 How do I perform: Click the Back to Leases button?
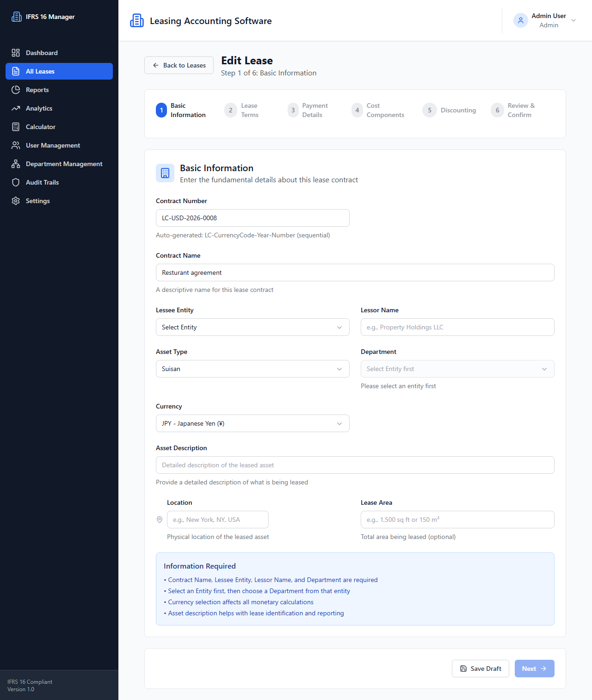click(x=179, y=65)
